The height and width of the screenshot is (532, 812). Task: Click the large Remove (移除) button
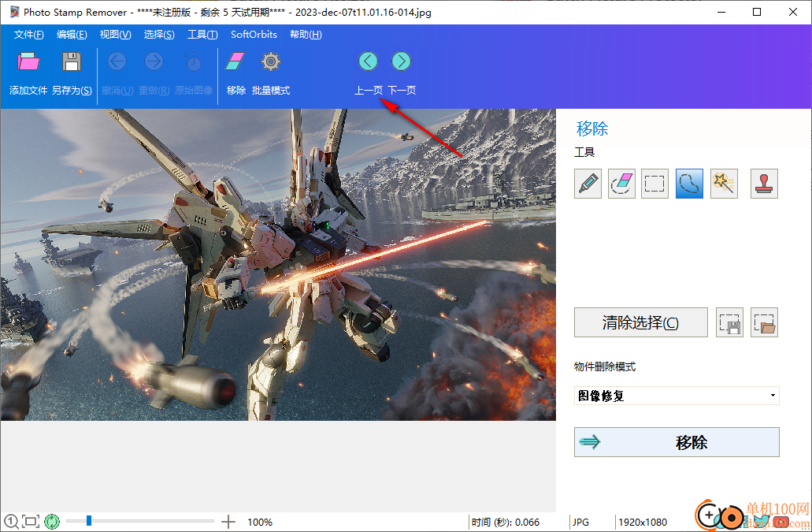(x=677, y=442)
